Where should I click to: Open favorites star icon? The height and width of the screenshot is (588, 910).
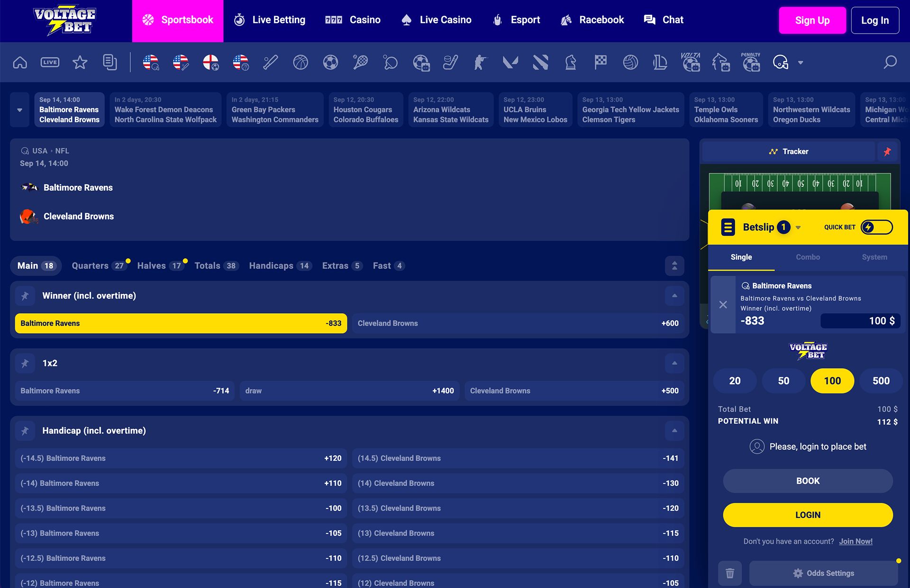80,62
